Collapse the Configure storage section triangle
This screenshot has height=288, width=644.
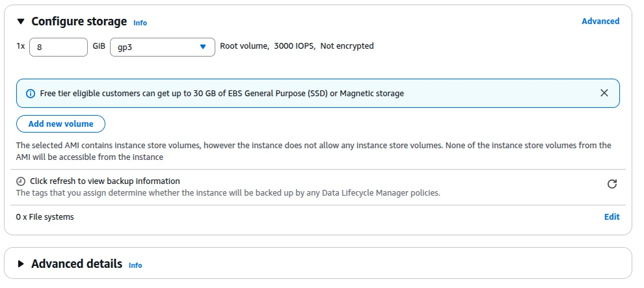(21, 21)
